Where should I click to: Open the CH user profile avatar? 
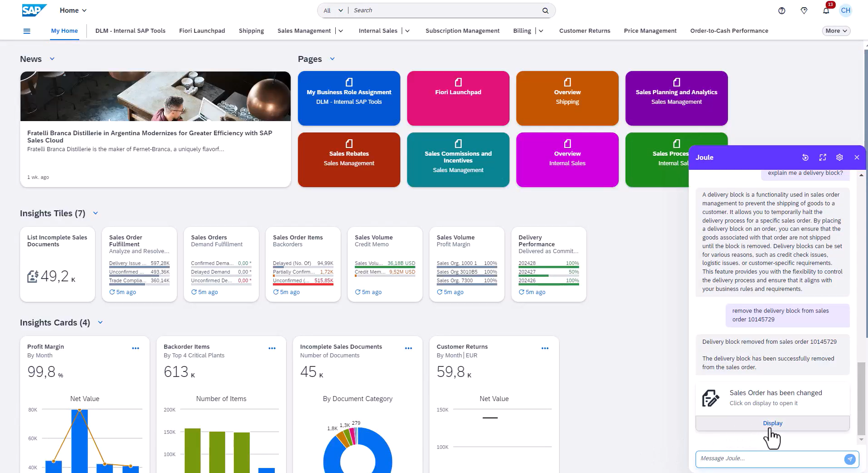coord(846,10)
